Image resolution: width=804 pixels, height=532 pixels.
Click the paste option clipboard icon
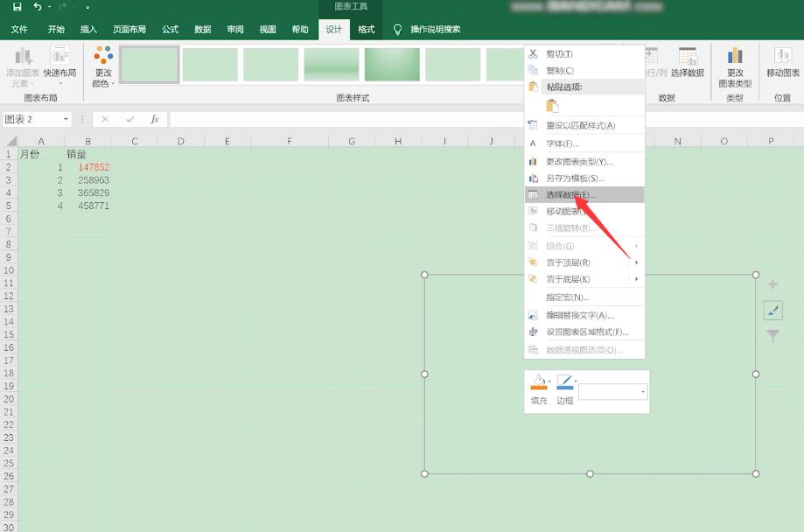tap(552, 106)
